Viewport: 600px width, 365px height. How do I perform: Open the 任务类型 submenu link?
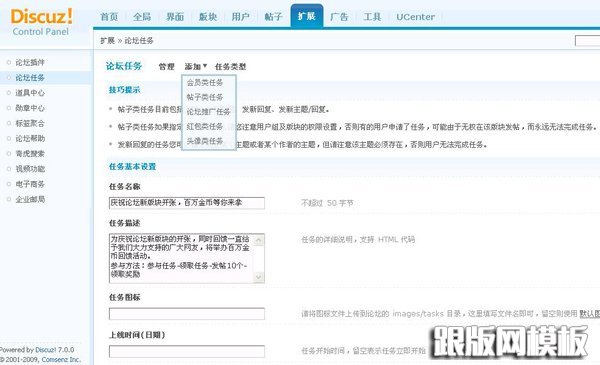coord(230,67)
